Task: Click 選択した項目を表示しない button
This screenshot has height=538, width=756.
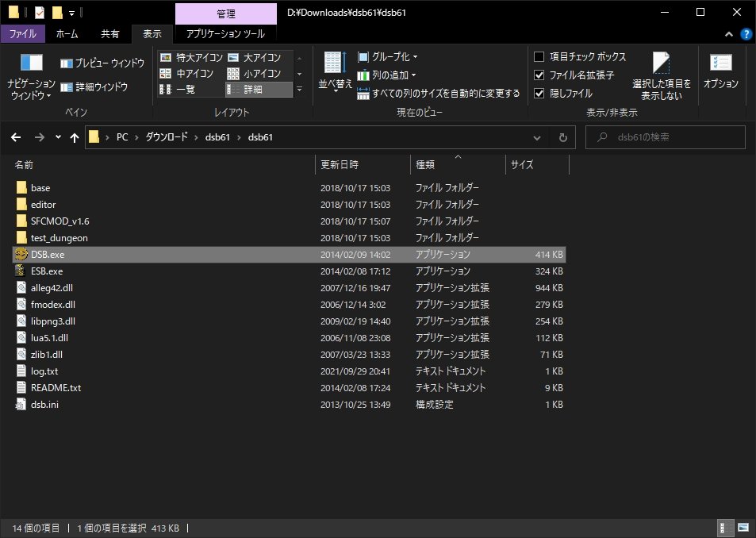Action: [661, 76]
